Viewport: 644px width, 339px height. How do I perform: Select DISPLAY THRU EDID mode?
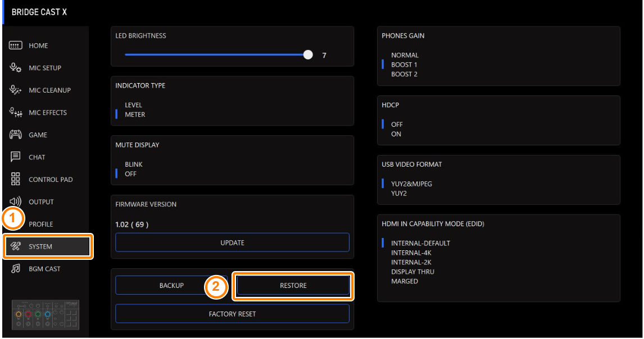(x=412, y=272)
